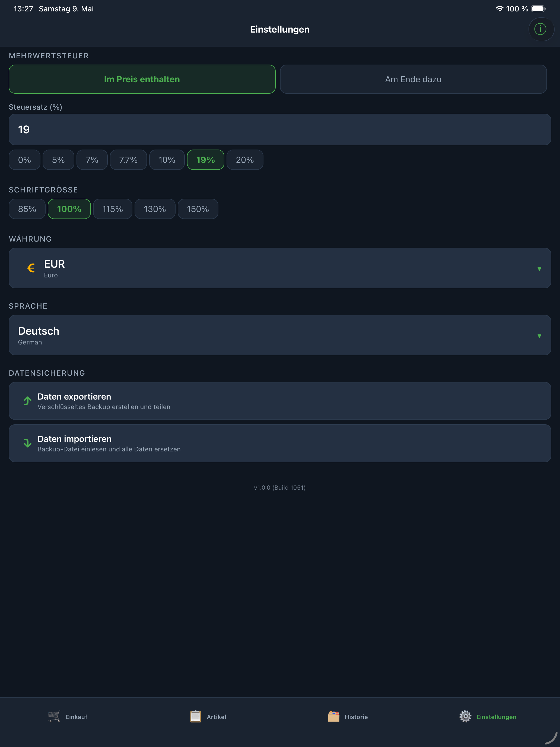Screen dimensions: 560x747
Task: Expand currency list via green arrow
Action: [539, 269]
